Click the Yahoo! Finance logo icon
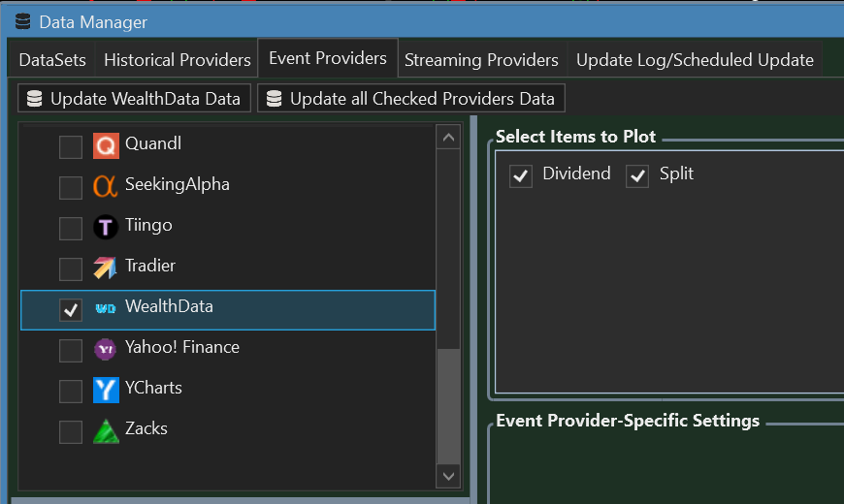 106,349
